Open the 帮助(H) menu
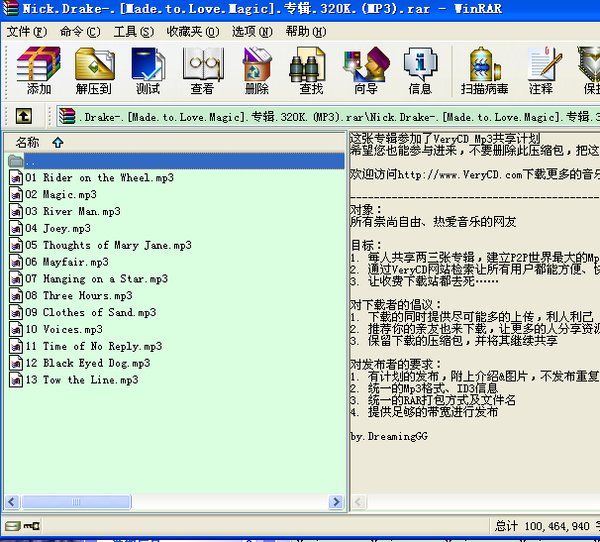This screenshot has width=600, height=542. [306, 31]
